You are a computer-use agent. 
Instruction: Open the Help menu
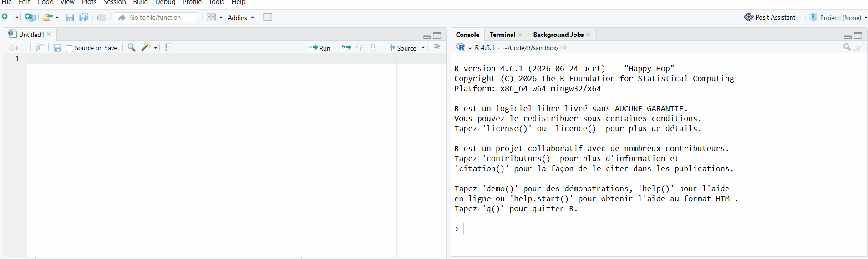239,2
